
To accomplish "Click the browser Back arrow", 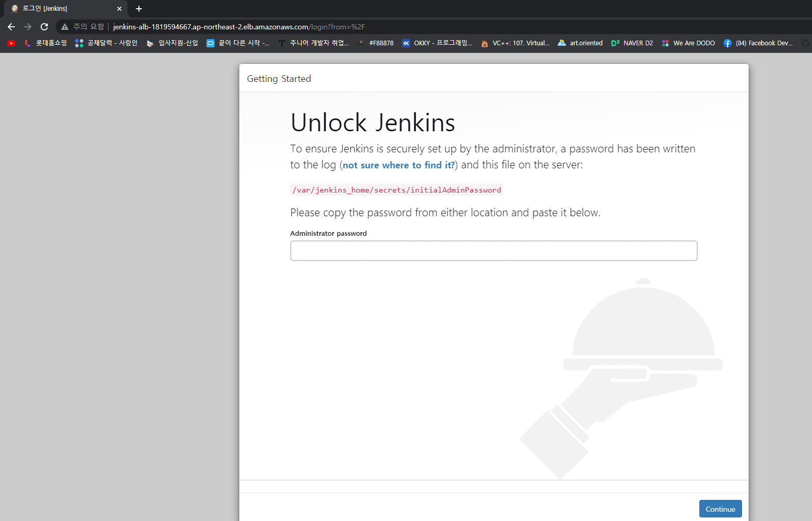I will click(11, 27).
